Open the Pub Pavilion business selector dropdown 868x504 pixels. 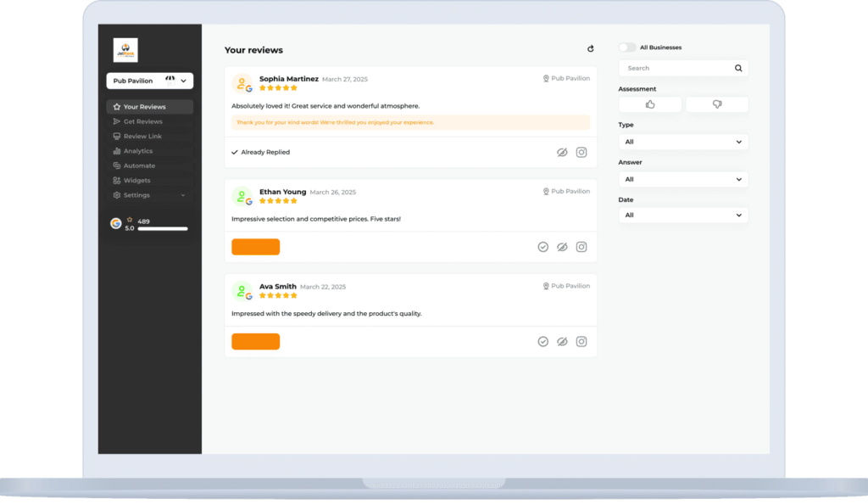[x=150, y=81]
